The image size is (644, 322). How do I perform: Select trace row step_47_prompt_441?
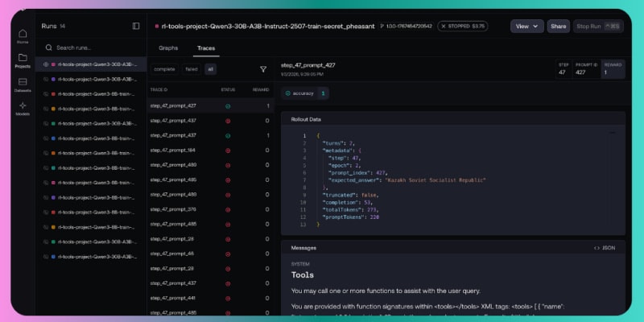210,298
